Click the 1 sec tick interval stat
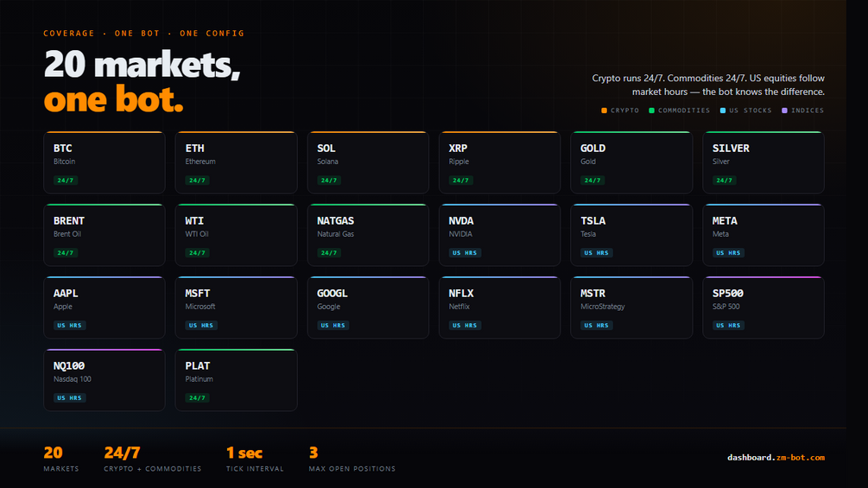The image size is (868, 488). click(x=255, y=459)
